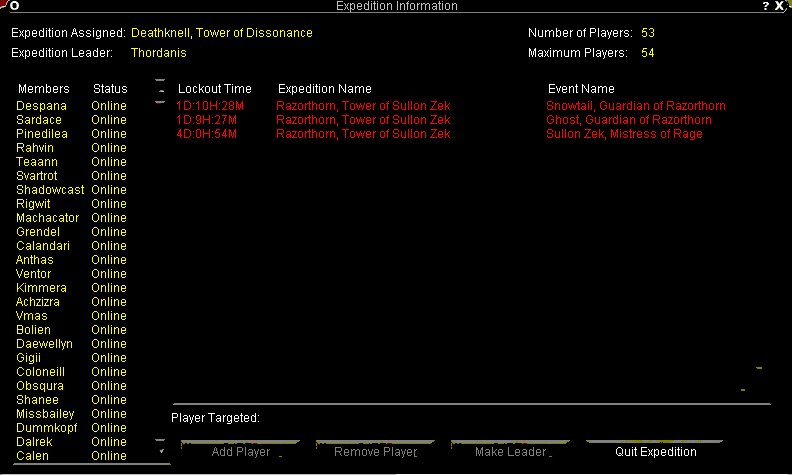
Task: Click the Status column header
Action: coord(110,88)
